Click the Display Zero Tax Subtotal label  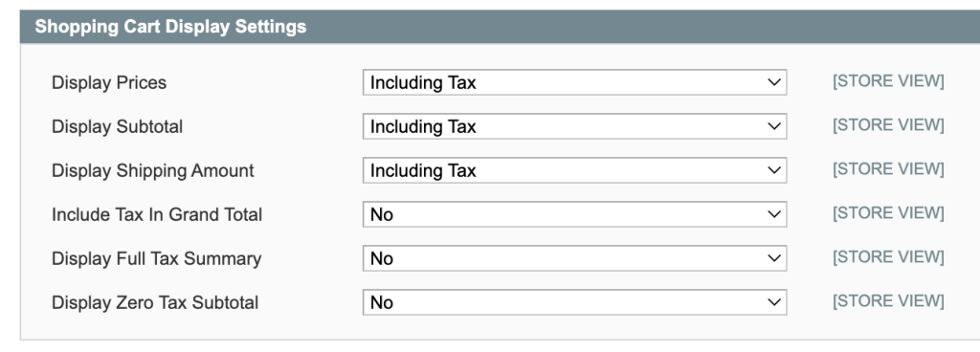pos(155,302)
